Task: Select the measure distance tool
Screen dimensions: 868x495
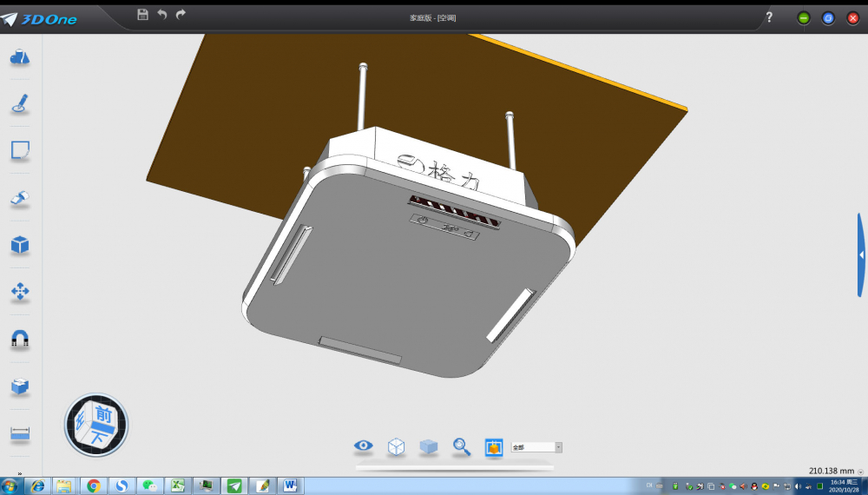Action: coord(20,433)
